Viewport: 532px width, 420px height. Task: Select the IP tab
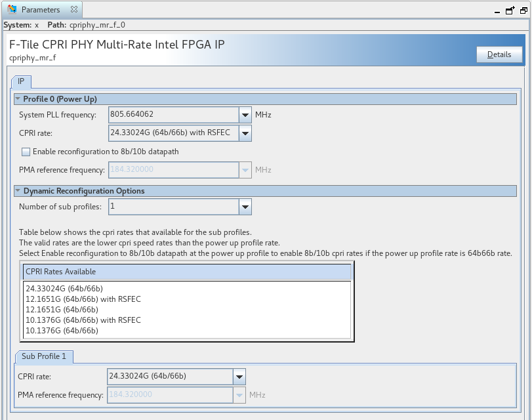tap(21, 81)
